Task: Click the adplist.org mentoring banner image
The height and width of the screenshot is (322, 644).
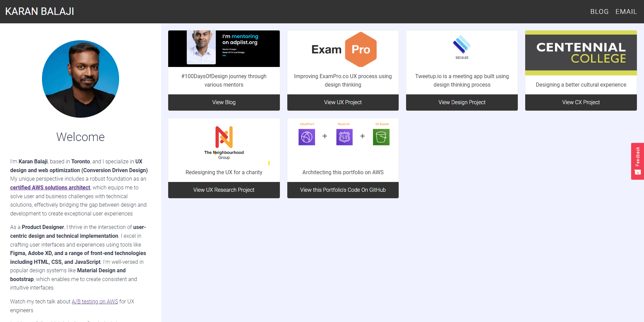Action: tap(224, 48)
